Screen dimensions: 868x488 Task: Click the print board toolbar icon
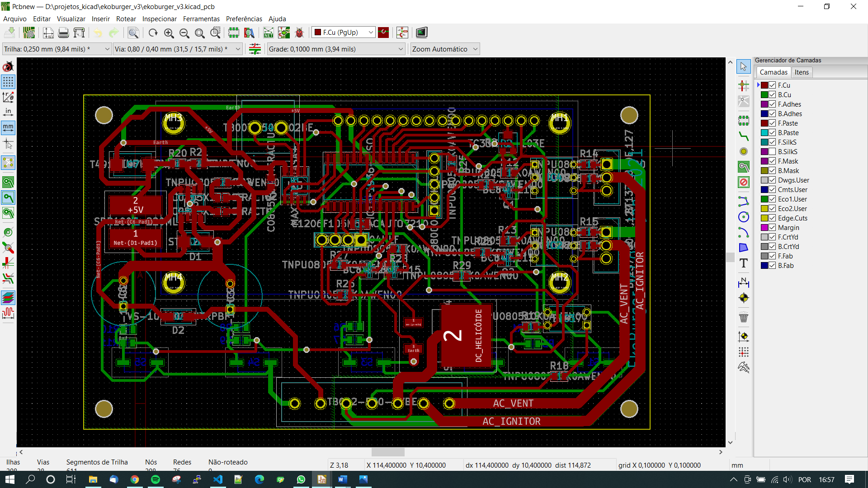point(63,33)
